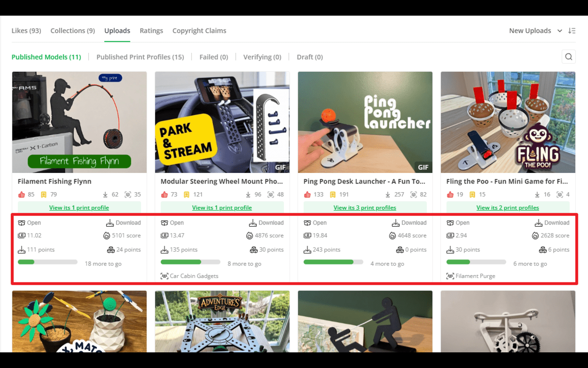
Task: Open the Collections (9) tab
Action: (73, 31)
